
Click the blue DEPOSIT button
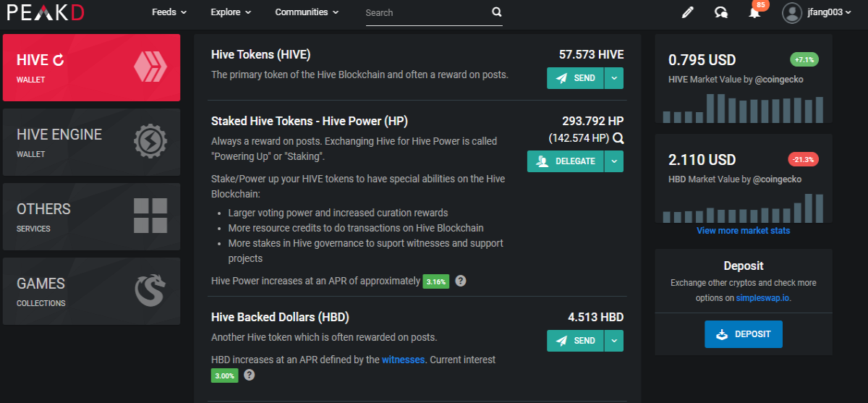tap(744, 334)
